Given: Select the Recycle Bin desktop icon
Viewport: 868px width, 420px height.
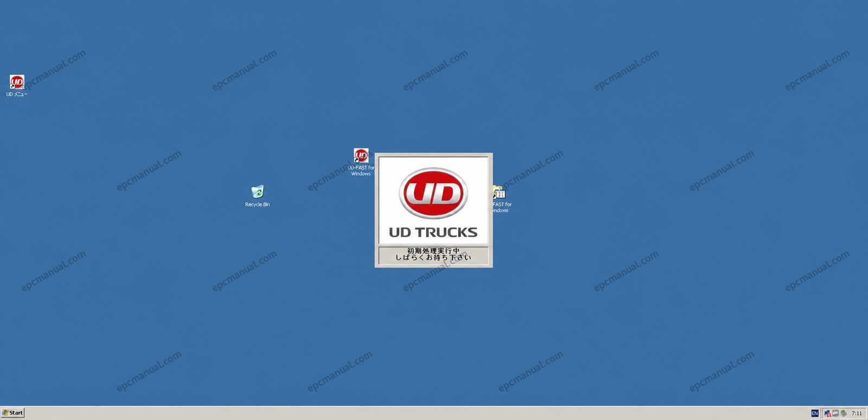Looking at the screenshot, I should pos(257,196).
